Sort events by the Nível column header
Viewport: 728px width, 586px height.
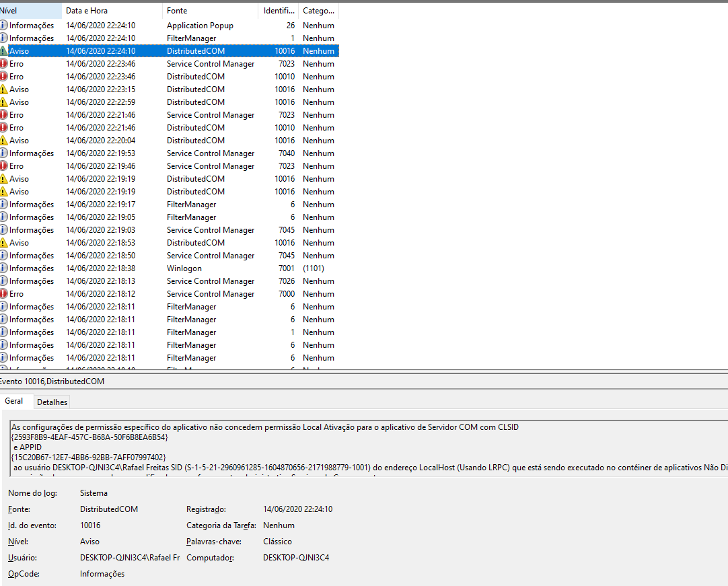(27, 11)
